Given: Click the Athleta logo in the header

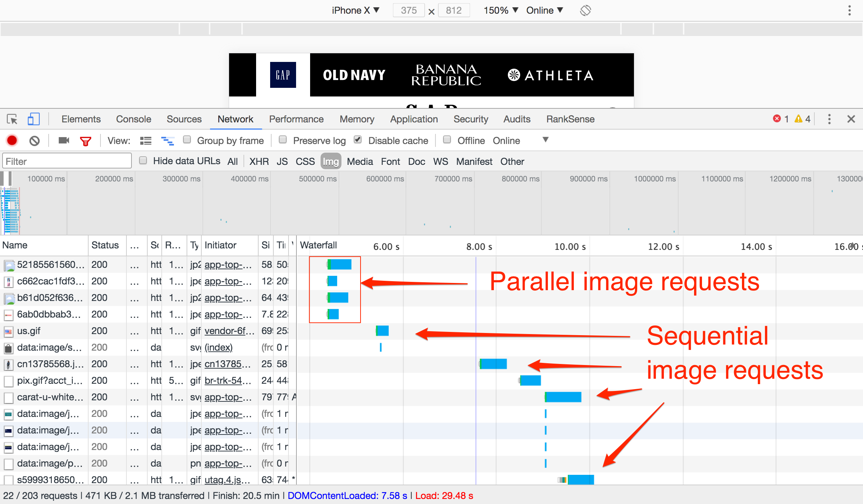Looking at the screenshot, I should [x=551, y=75].
